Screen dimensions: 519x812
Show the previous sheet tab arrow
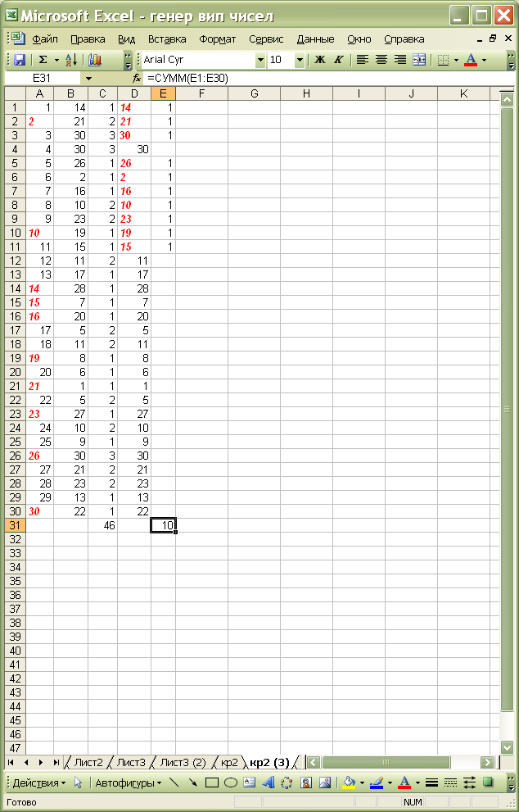pyautogui.click(x=26, y=762)
